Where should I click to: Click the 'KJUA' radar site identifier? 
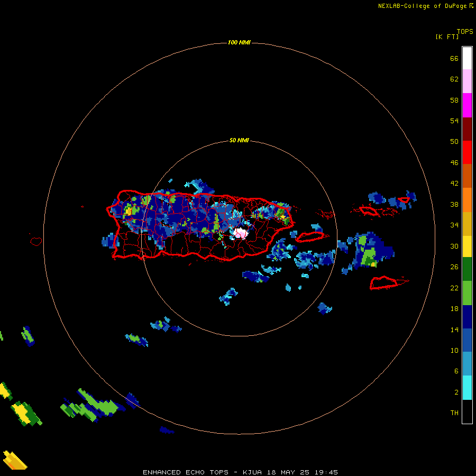pos(252,472)
